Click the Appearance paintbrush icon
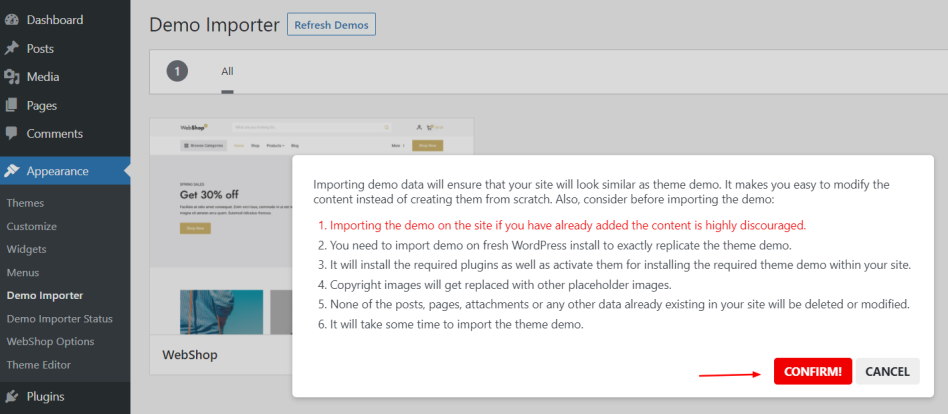948x414 pixels. click(x=11, y=171)
